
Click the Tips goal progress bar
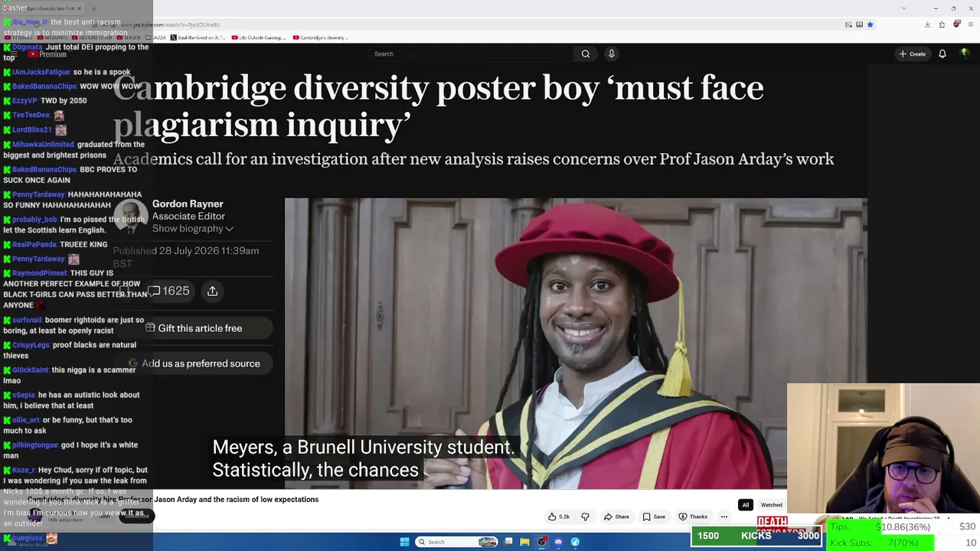(903, 527)
